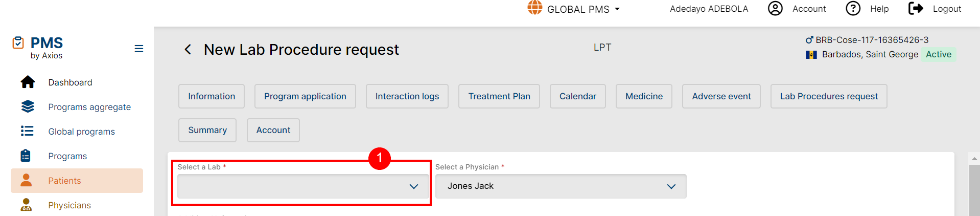The width and height of the screenshot is (980, 216).
Task: Click the Dashboard home icon
Action: pyautogui.click(x=28, y=82)
